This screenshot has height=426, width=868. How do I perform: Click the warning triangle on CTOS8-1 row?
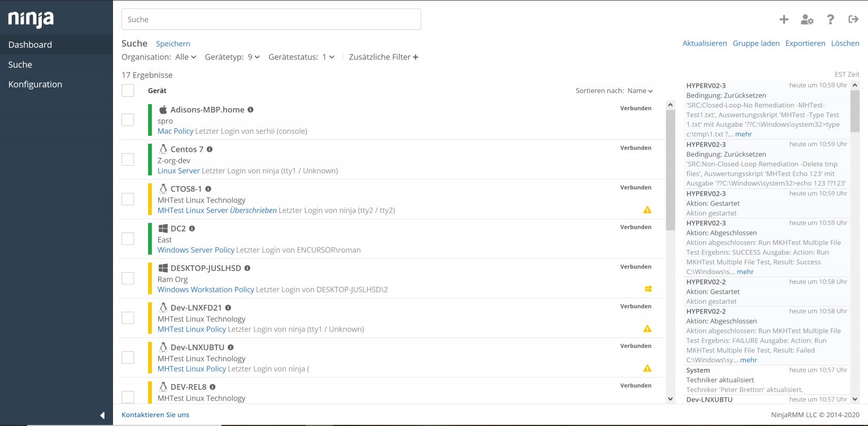point(648,210)
